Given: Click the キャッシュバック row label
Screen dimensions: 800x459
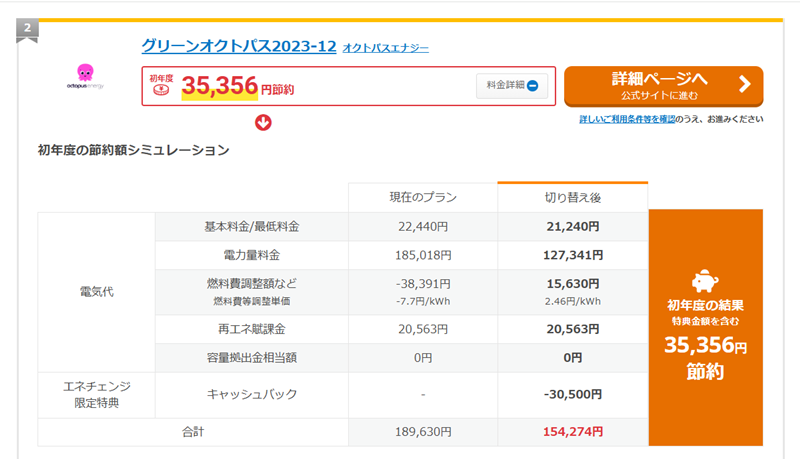Looking at the screenshot, I should point(251,394).
